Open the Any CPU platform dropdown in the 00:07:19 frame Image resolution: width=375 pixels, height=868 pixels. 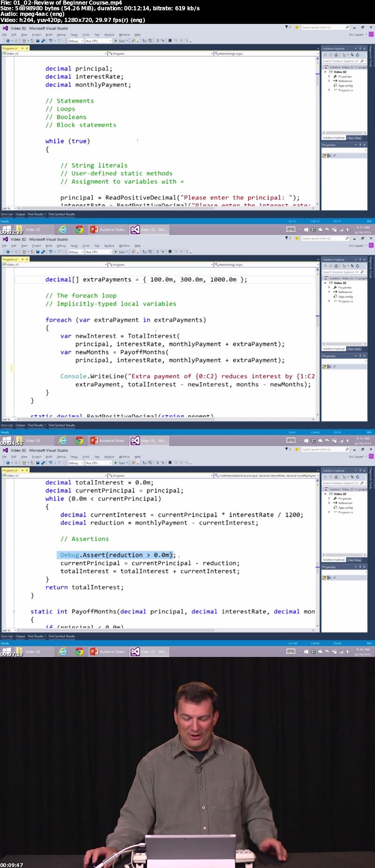click(98, 463)
